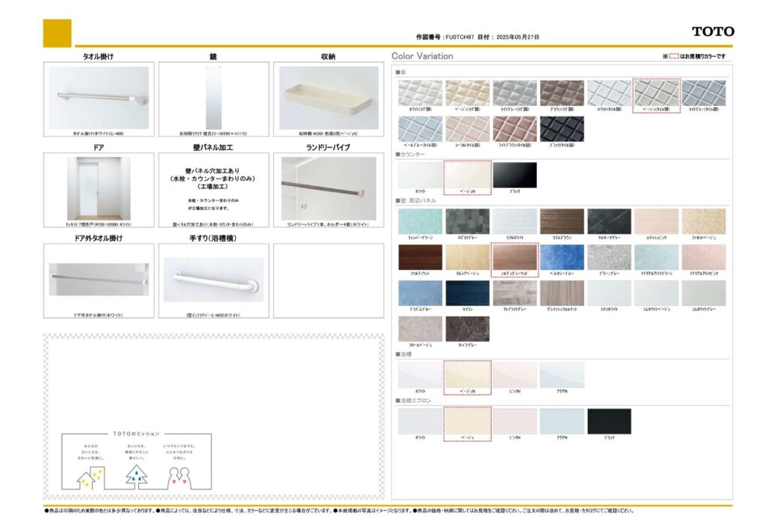Viewport: 769px width, 532px height.
Task: Select the black floor tile swatch
Action: (561, 128)
